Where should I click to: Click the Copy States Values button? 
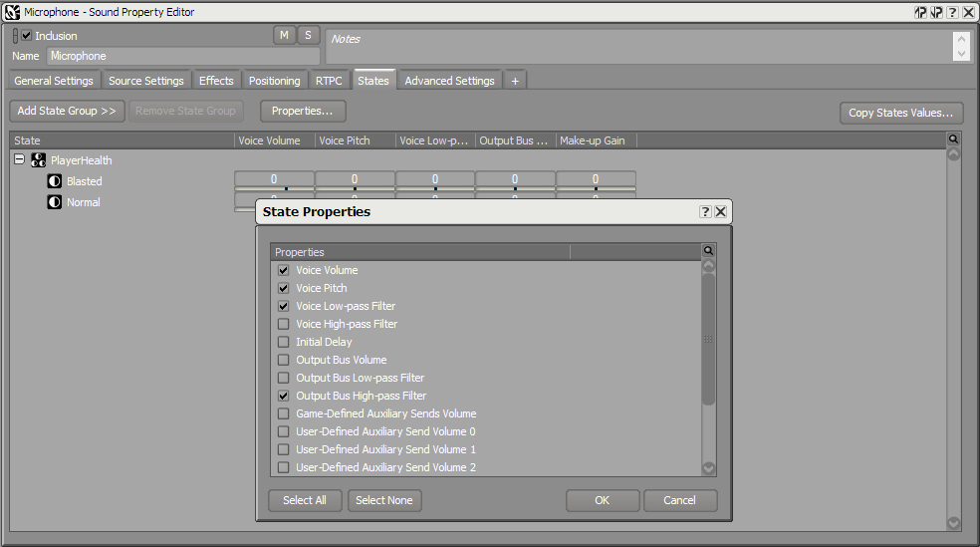pos(900,113)
